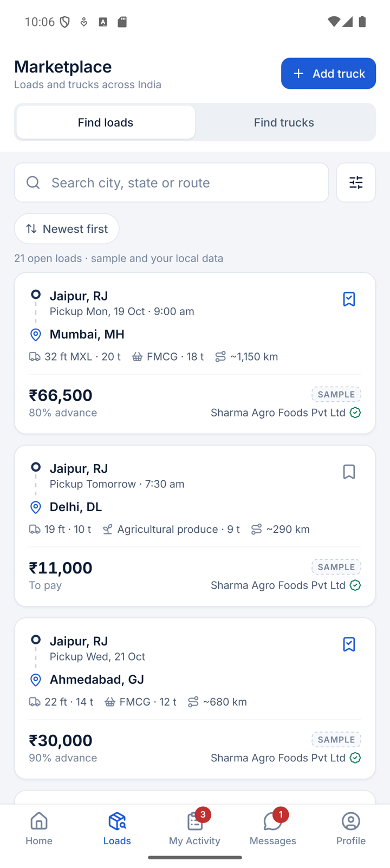Open the filter options icon
The image size is (390, 868).
(356, 182)
